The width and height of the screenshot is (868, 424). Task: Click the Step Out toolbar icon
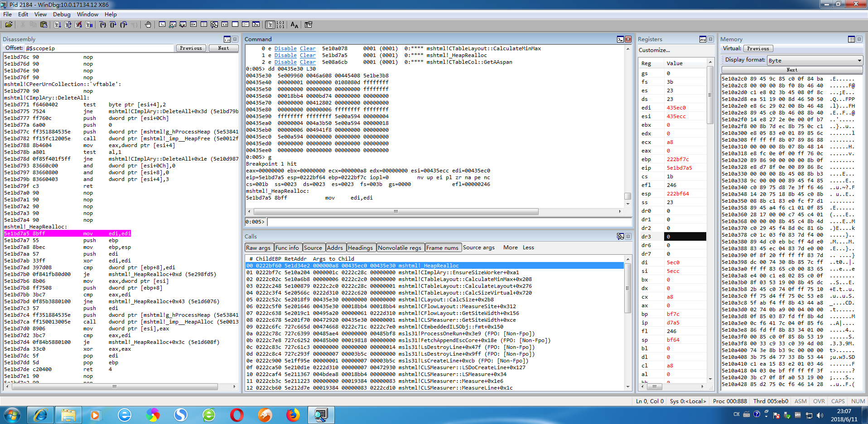coord(124,24)
